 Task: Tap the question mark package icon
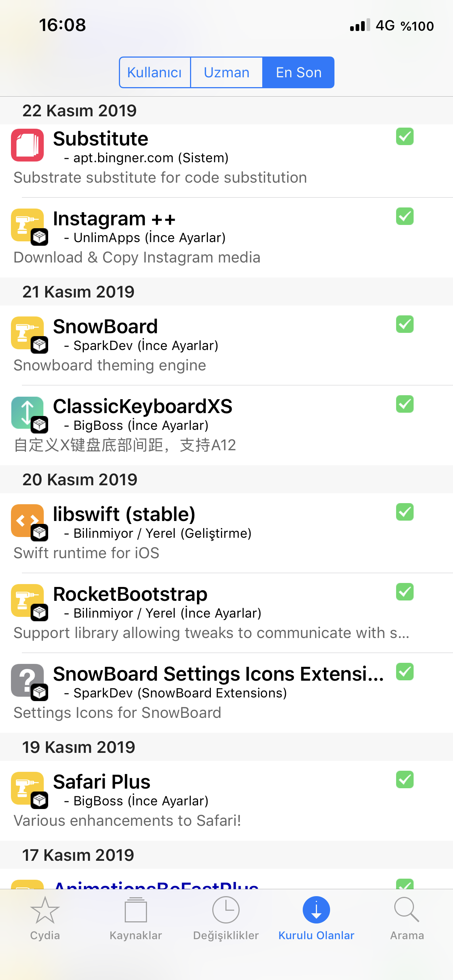27,680
